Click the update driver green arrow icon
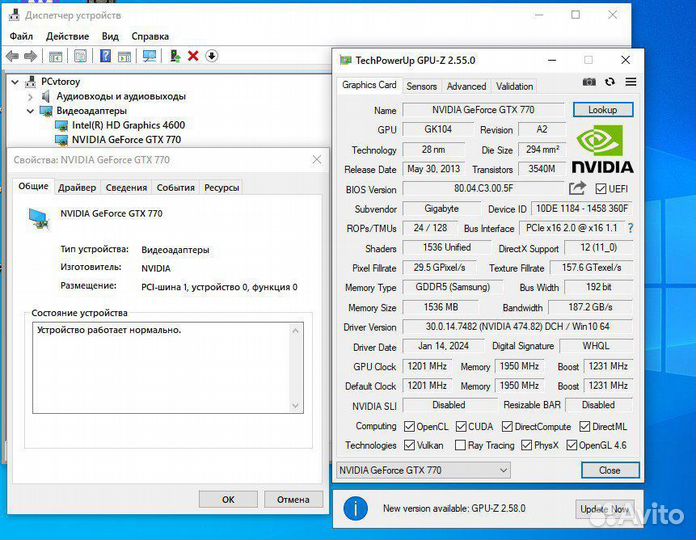Viewport: 696px width, 540px height. pos(175,56)
